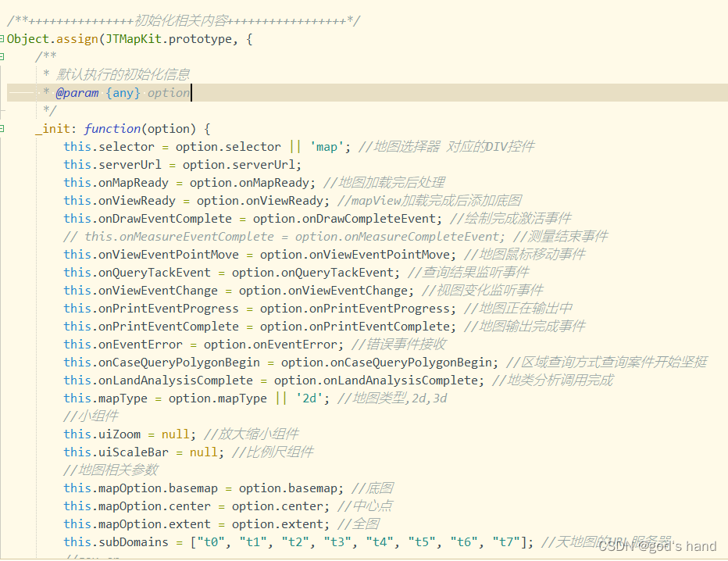Screen dimensions: 728x561
Task: Collapse the Object.assign code block fold marker
Action: 2,38
